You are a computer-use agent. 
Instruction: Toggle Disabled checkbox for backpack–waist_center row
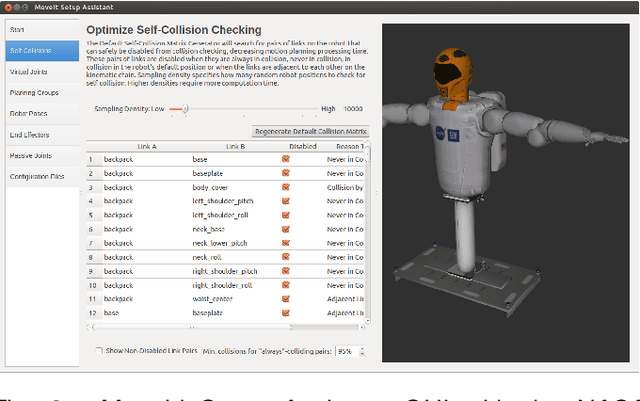286,298
